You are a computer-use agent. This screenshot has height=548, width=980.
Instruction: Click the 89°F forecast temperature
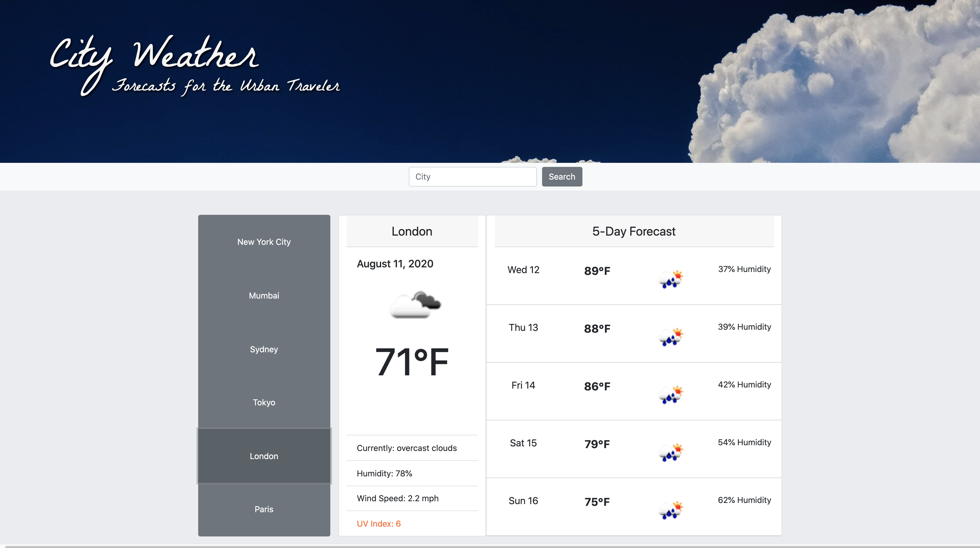(597, 271)
